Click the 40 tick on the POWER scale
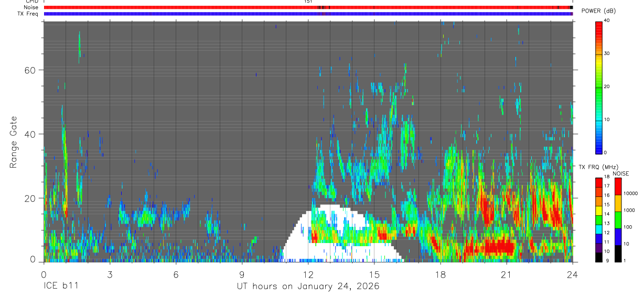The image size is (644, 297). pos(607,21)
